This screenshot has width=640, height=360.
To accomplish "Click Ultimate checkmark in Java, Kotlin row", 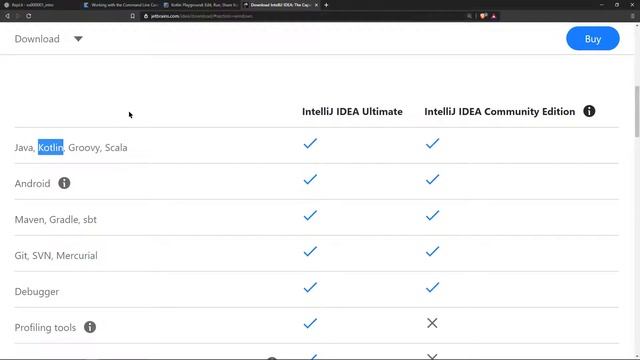I will click(310, 143).
